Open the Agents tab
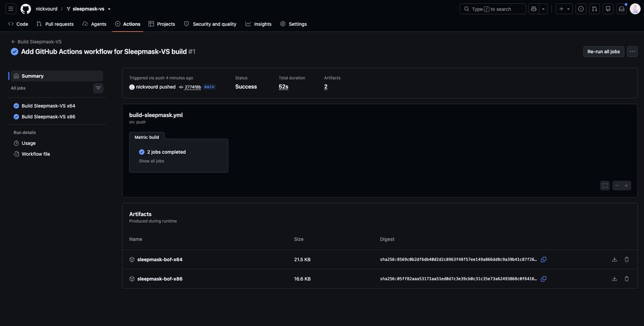Image resolution: width=644 pixels, height=326 pixels. tap(94, 24)
